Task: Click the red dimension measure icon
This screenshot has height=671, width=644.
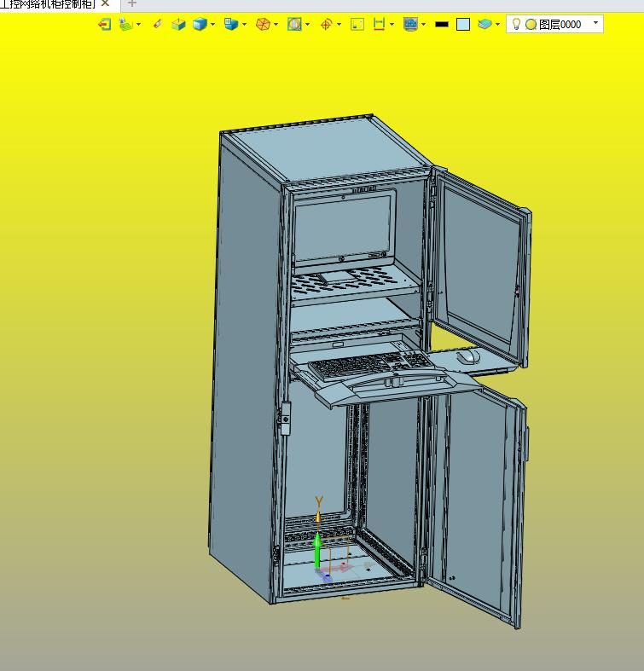Action: pos(379,24)
